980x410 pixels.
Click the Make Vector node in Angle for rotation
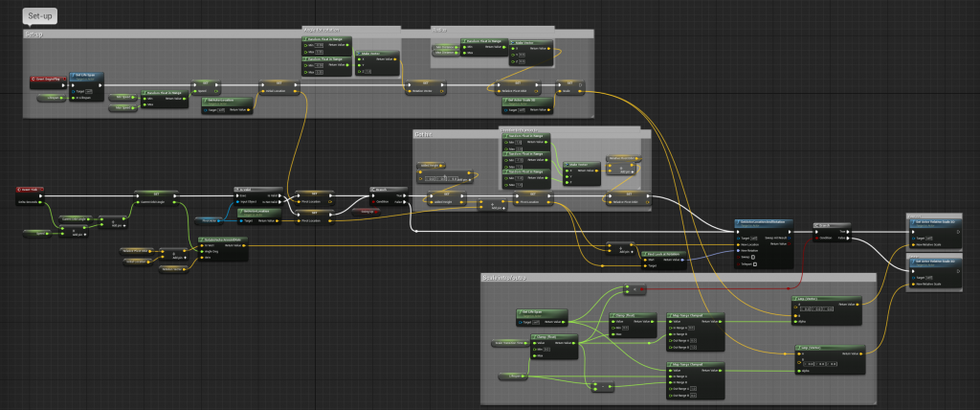tap(371, 53)
